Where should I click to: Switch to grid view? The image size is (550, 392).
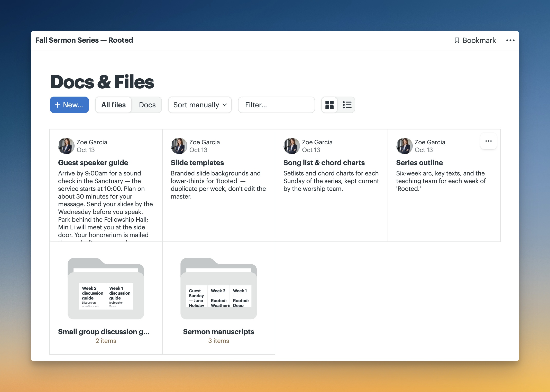click(x=329, y=105)
